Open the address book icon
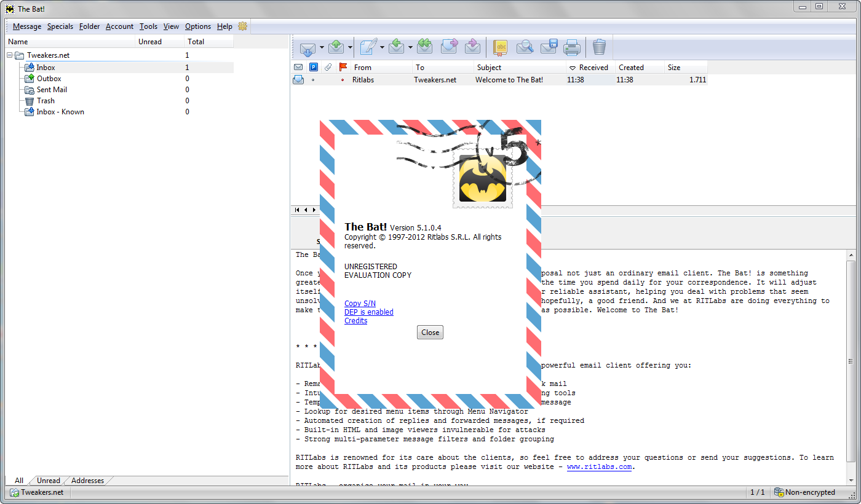Viewport: 861px width, 504px height. tap(501, 47)
